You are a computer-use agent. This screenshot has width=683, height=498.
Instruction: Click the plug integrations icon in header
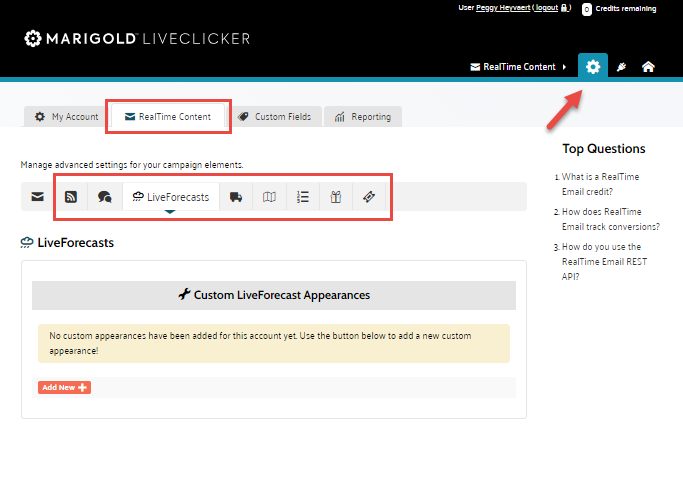pos(622,67)
